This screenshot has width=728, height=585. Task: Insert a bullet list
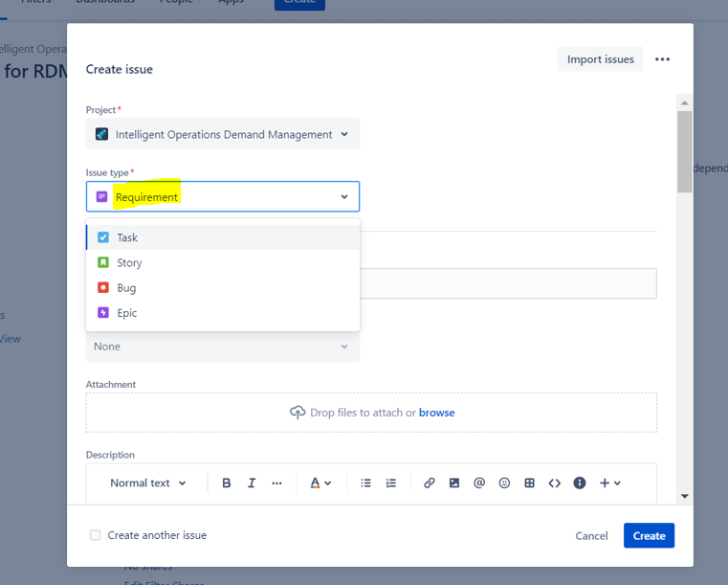coord(365,484)
